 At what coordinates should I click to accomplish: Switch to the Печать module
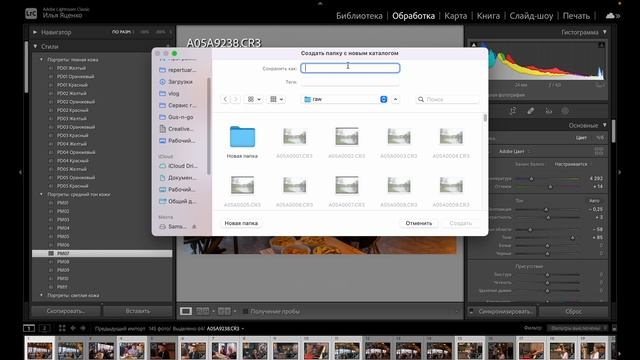[x=576, y=16]
